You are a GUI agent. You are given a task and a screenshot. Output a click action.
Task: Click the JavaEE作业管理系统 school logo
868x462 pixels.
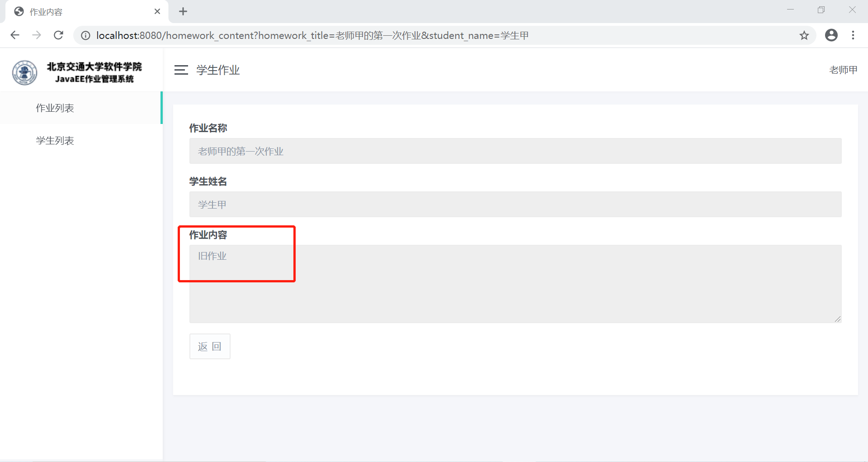tap(25, 72)
